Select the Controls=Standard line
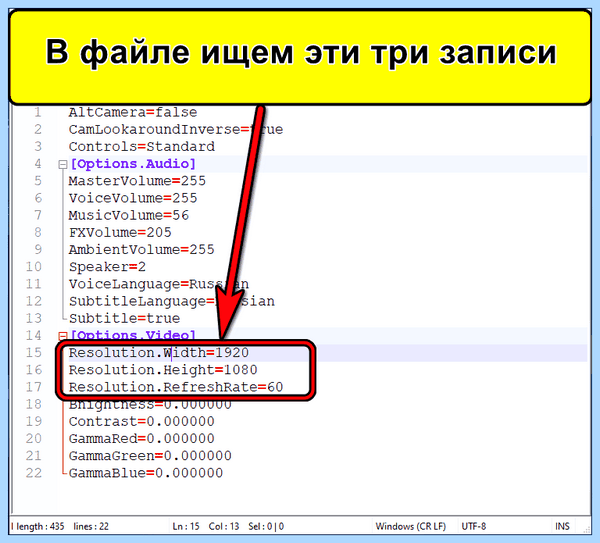The image size is (600, 543). point(142,147)
